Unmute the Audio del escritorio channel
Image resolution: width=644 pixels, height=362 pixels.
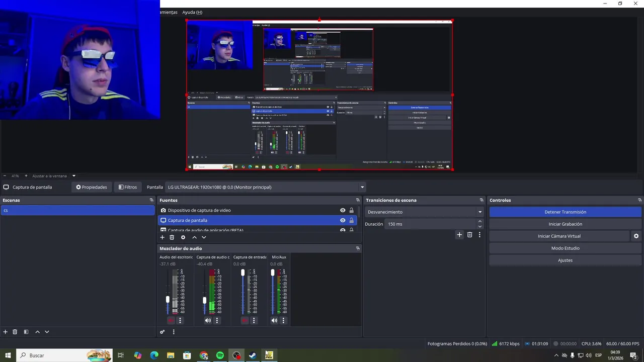(x=171, y=320)
